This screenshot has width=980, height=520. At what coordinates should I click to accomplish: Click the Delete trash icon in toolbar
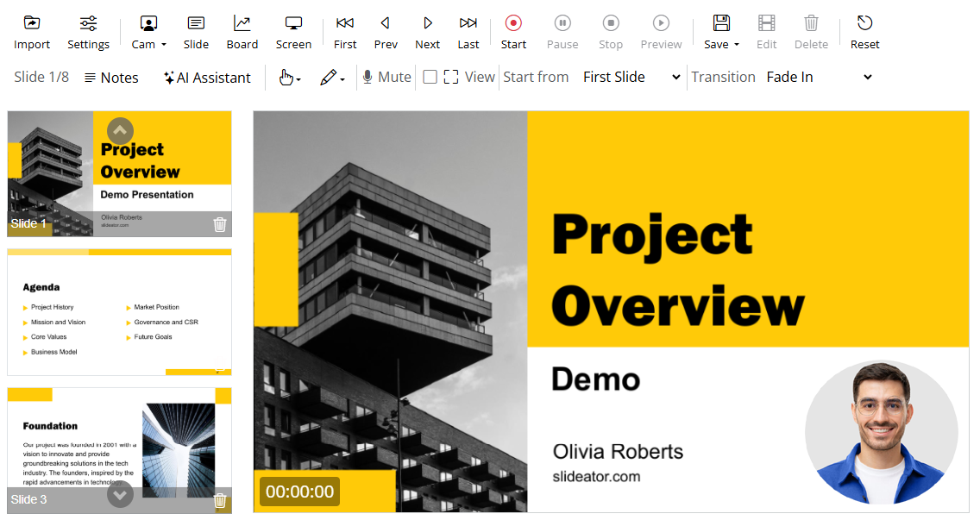811,24
